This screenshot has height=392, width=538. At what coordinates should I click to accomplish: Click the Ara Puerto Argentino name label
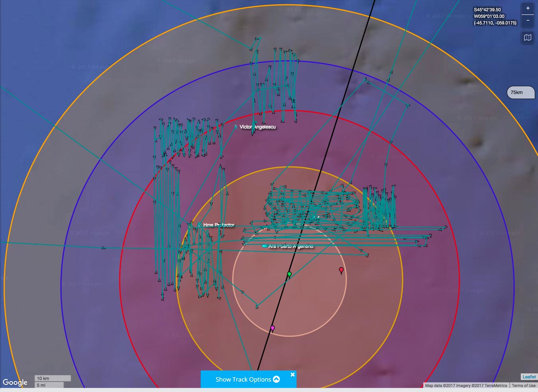tap(291, 246)
